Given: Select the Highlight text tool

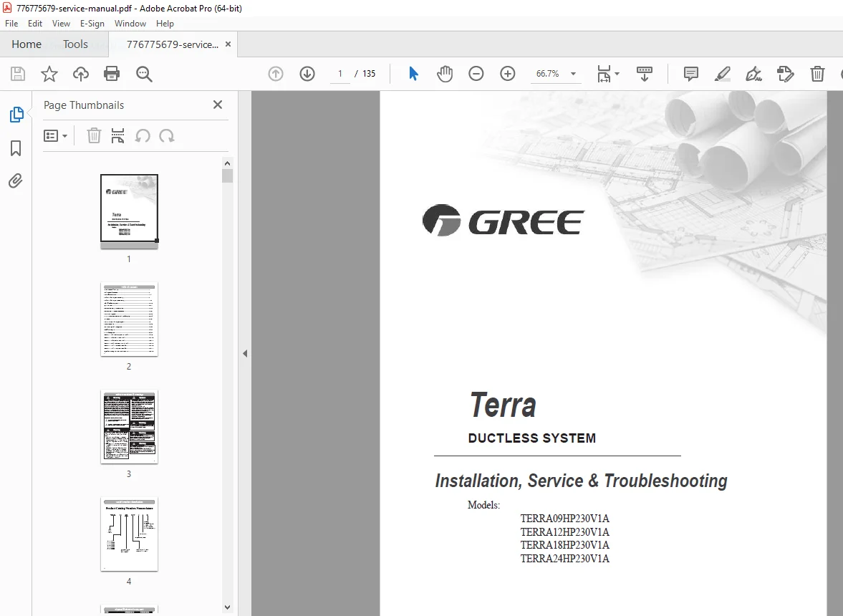Looking at the screenshot, I should tap(722, 74).
